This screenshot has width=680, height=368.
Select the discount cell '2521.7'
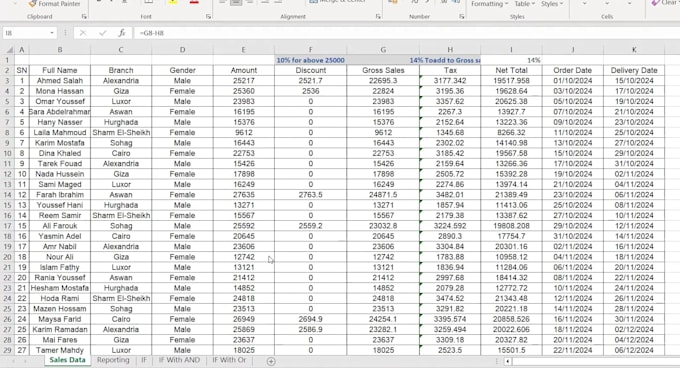[311, 81]
